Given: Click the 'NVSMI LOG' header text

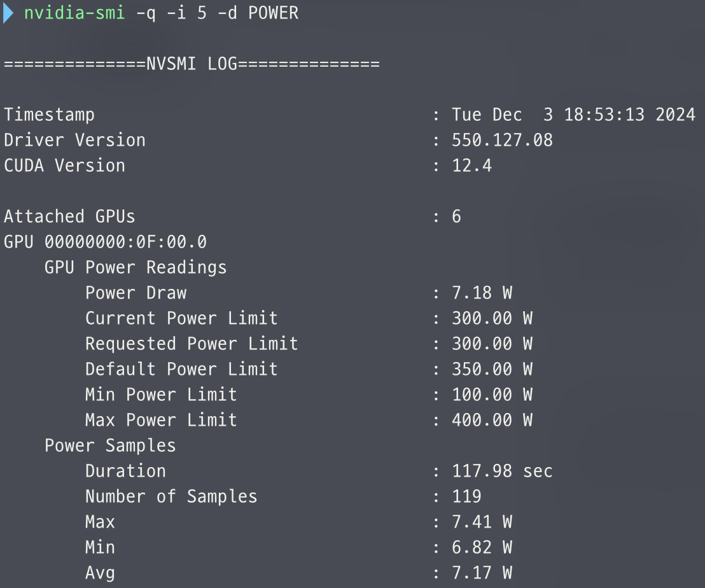Looking at the screenshot, I should (192, 64).
